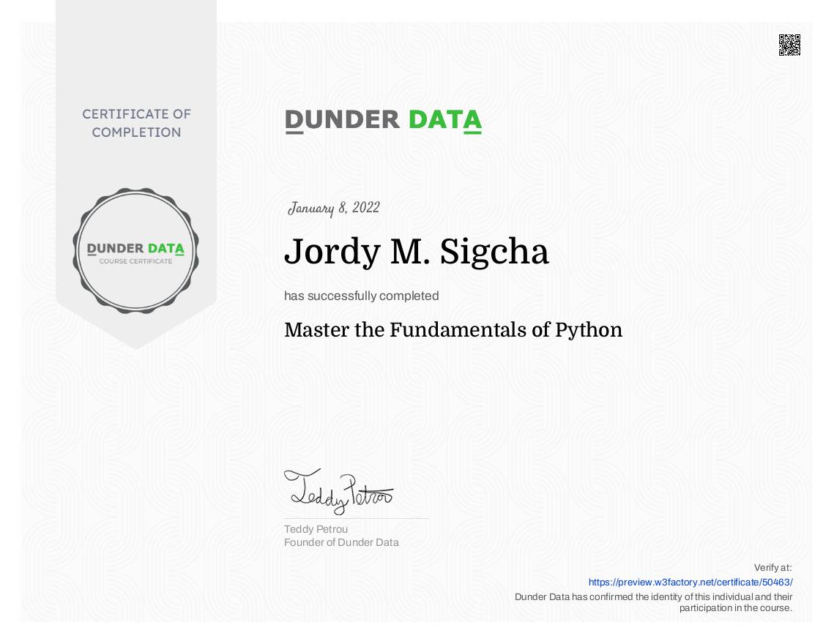Image resolution: width=834 pixels, height=644 pixels.
Task: Select the Founder of Dunder Data text
Action: tap(341, 542)
